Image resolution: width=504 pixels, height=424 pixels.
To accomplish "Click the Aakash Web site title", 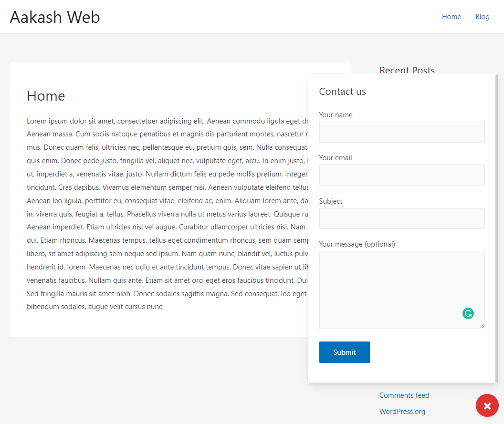I will [54, 17].
